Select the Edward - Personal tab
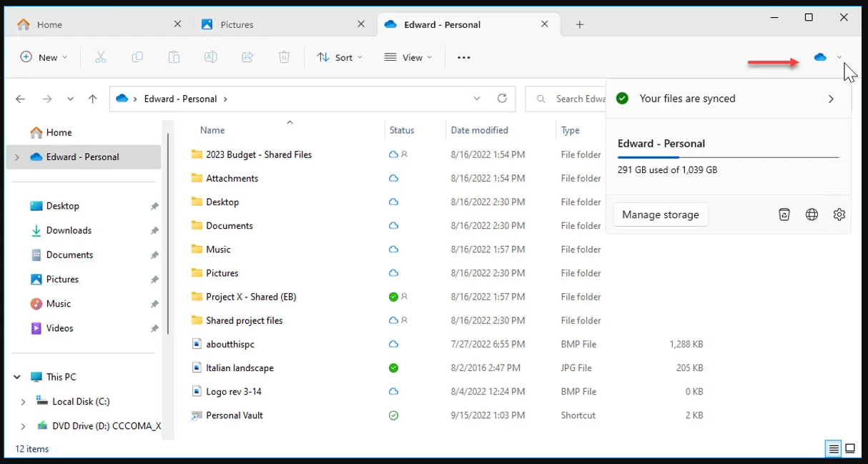This screenshot has width=868, height=464. 467,24
